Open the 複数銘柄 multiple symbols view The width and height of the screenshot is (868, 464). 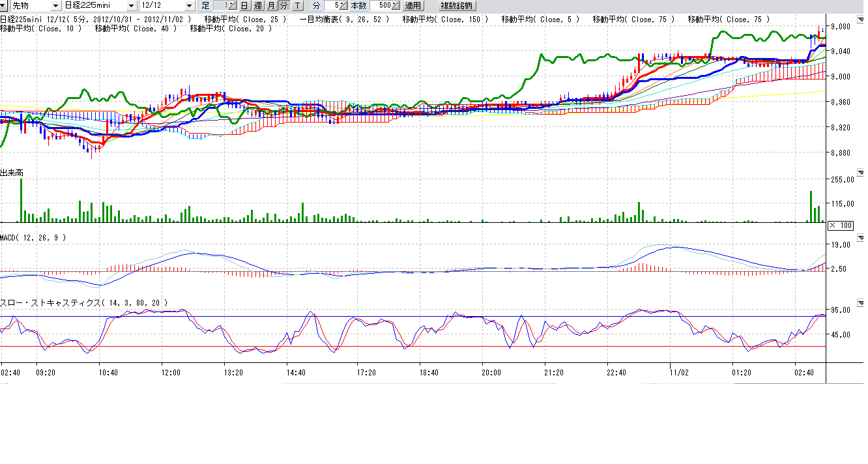pyautogui.click(x=457, y=5)
